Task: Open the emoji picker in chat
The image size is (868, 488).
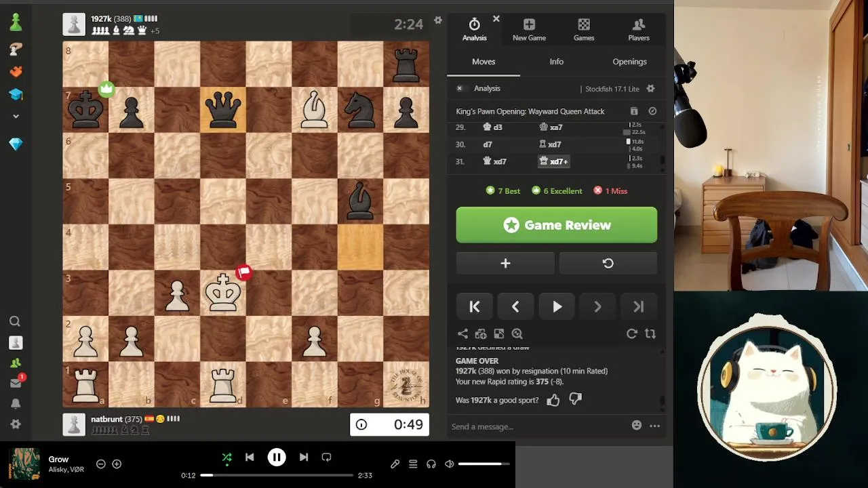Action: coord(636,425)
